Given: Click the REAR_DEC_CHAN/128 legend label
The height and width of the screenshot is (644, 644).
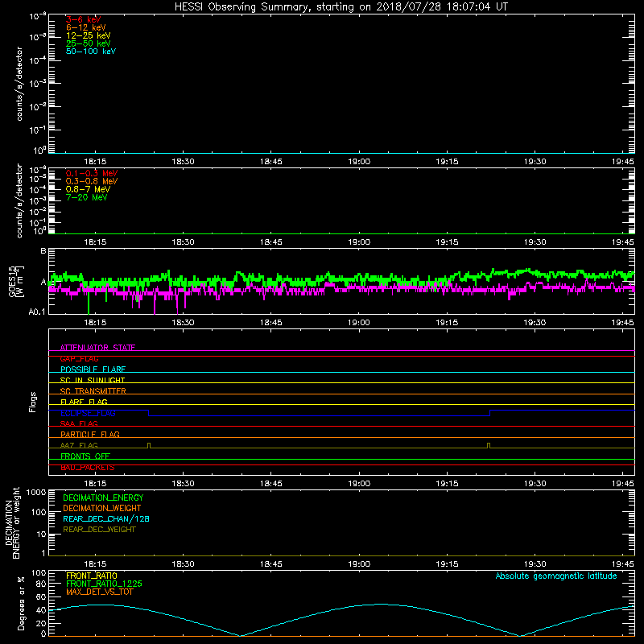Looking at the screenshot, I should (x=106, y=518).
